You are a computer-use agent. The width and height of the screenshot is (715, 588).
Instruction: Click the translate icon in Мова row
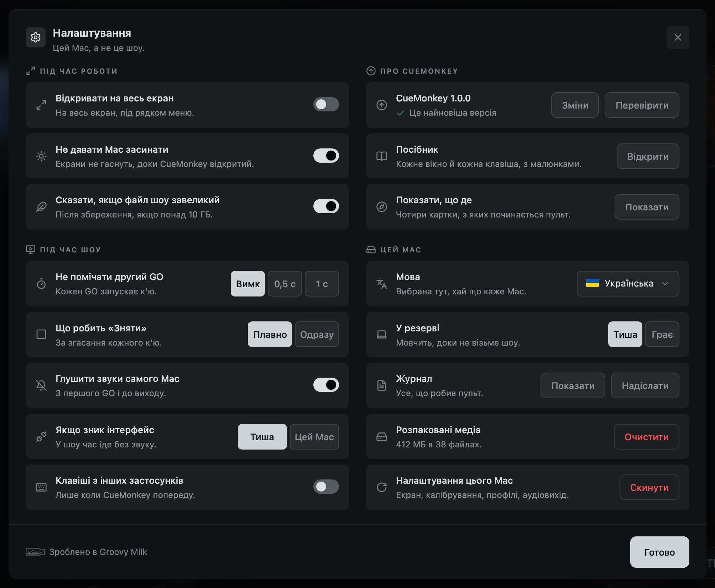click(382, 284)
